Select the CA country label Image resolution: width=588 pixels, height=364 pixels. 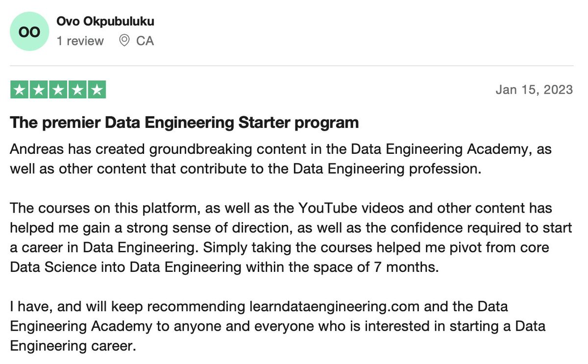(x=145, y=41)
